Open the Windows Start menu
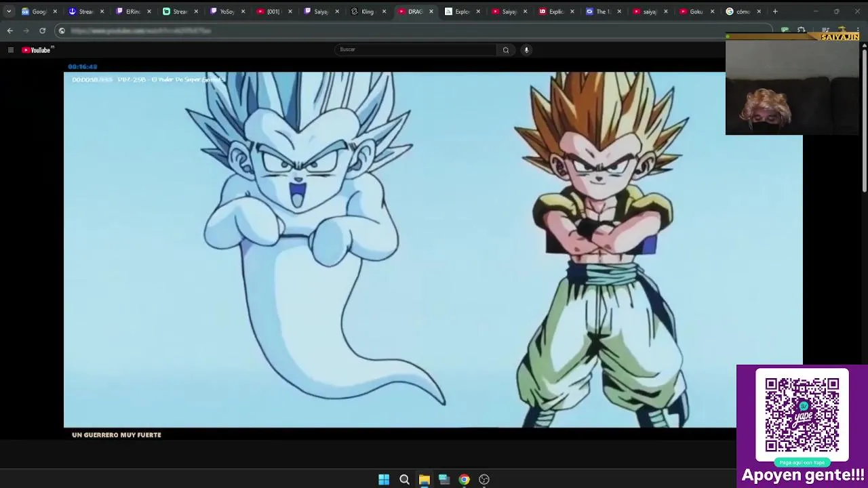Screen dimensions: 868x488 (x=384, y=479)
